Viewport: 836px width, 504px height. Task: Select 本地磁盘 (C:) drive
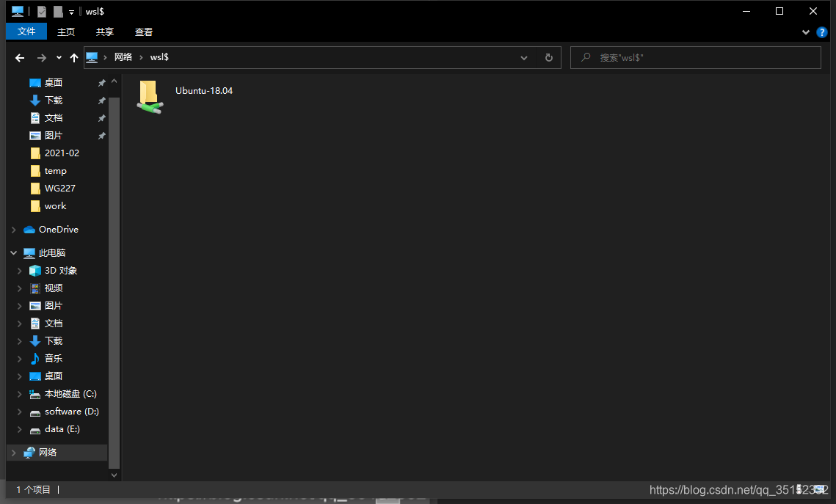(70, 394)
